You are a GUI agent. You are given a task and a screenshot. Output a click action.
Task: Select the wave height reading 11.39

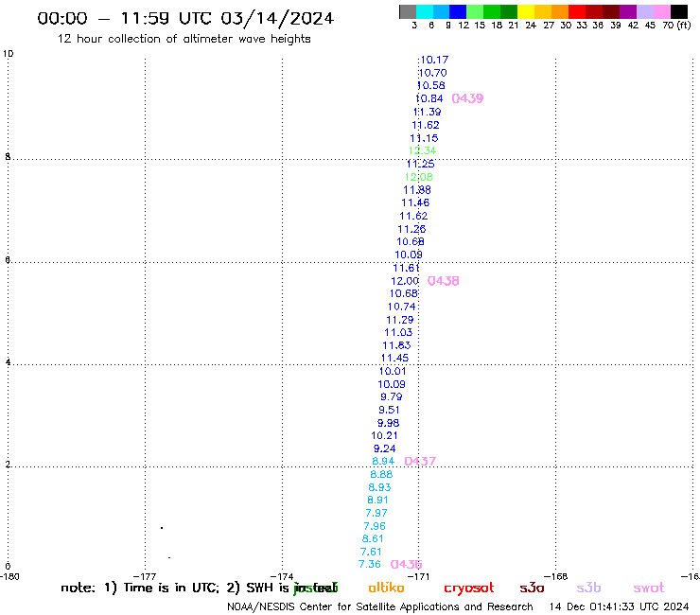(x=428, y=112)
